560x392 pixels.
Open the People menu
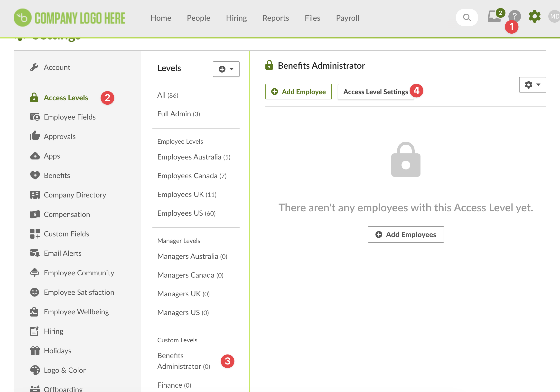point(198,18)
